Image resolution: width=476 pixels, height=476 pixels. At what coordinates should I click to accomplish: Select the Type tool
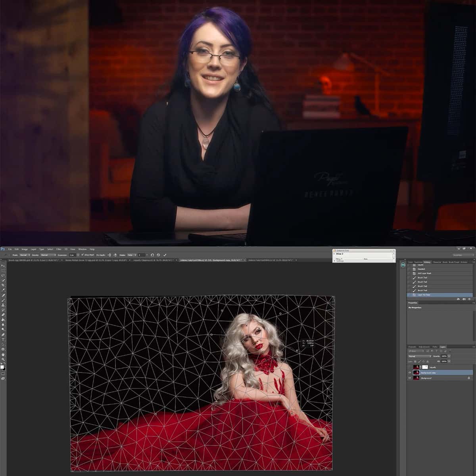3,339
